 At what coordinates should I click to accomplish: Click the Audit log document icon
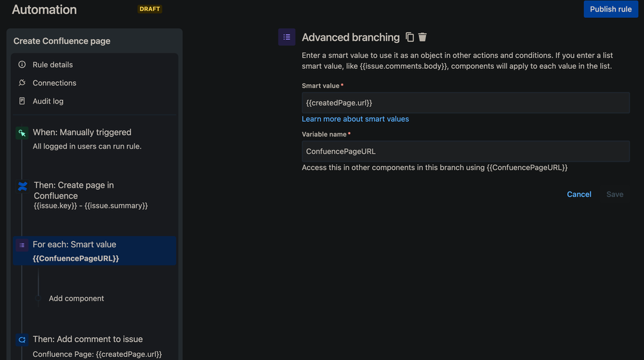click(x=22, y=101)
